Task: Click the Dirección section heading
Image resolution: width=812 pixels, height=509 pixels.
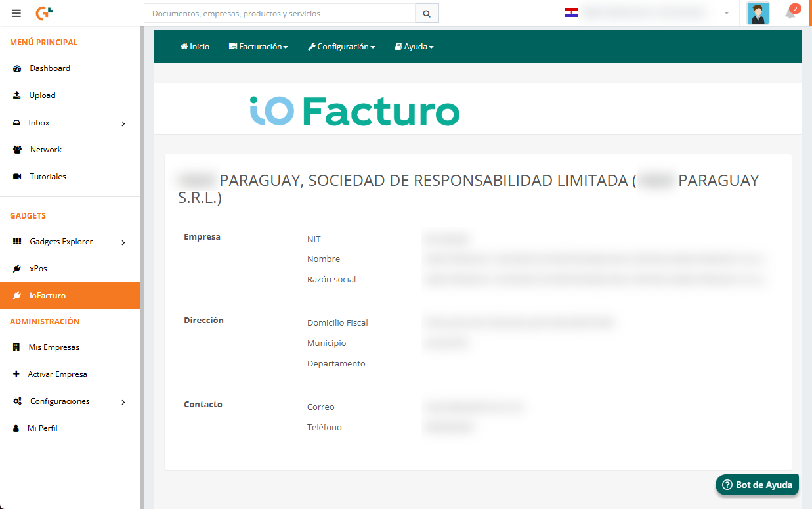Action: [x=203, y=320]
